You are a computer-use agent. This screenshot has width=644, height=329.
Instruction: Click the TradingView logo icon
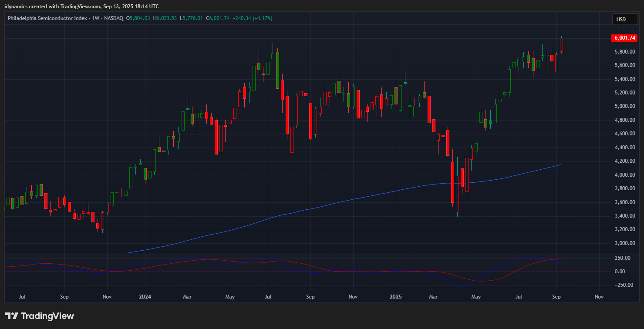tap(11, 316)
